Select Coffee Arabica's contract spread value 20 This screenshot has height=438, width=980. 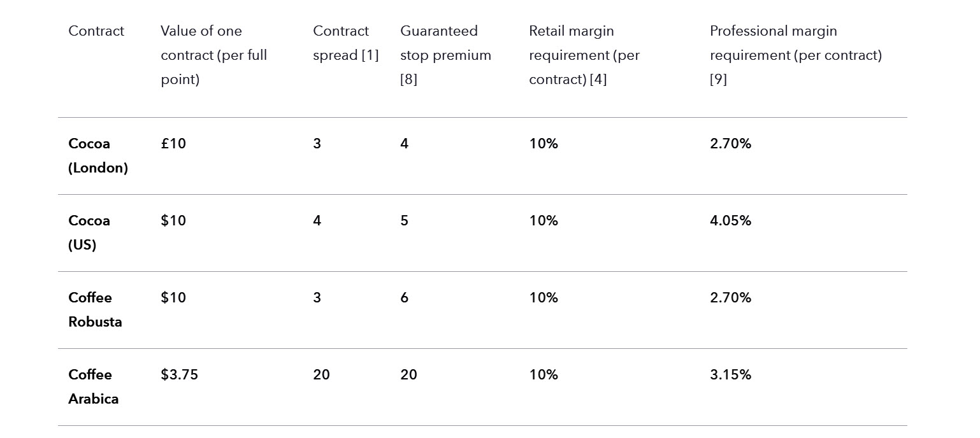(x=321, y=375)
